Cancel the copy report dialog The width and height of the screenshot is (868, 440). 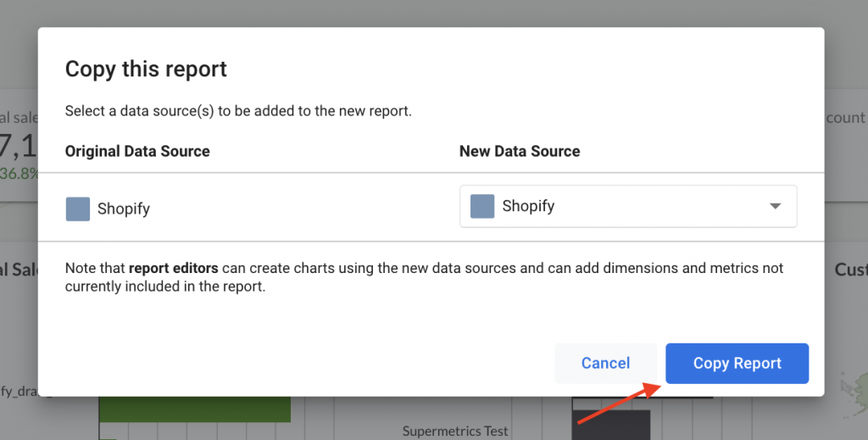(x=605, y=363)
